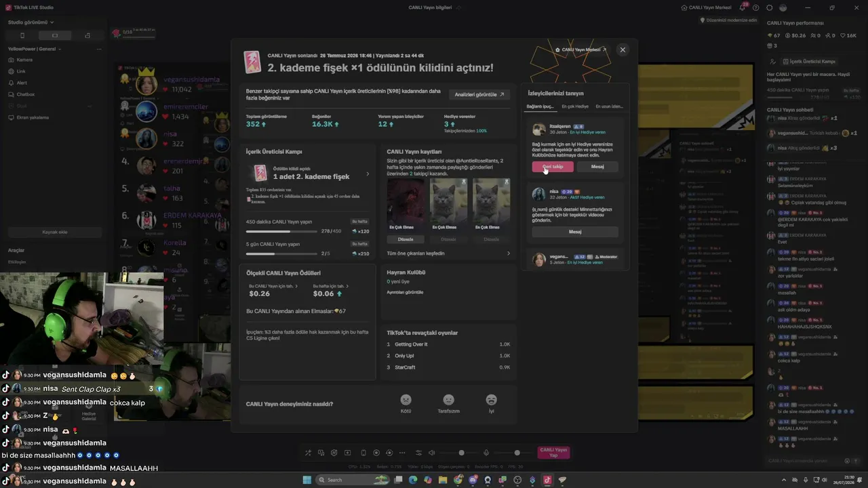Click the translate captions icon in toolbar

[x=321, y=453]
